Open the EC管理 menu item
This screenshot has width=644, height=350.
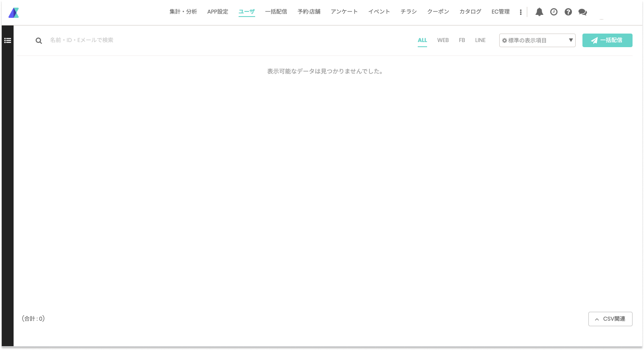pyautogui.click(x=501, y=12)
